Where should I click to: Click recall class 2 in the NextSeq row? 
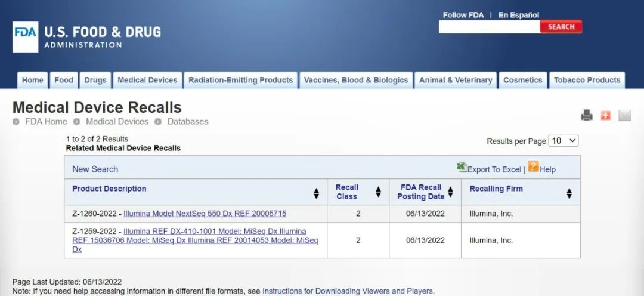tap(358, 214)
